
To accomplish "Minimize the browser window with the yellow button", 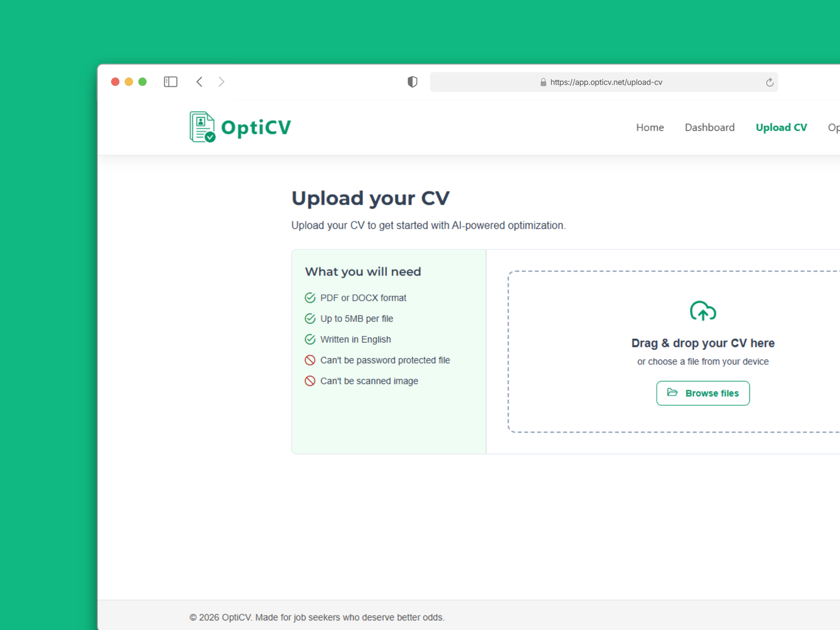I will pos(129,82).
